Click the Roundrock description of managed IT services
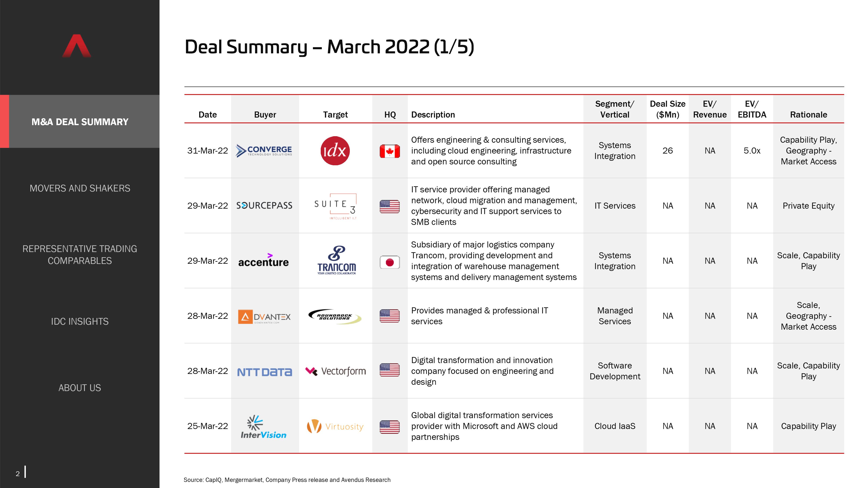 click(x=480, y=316)
